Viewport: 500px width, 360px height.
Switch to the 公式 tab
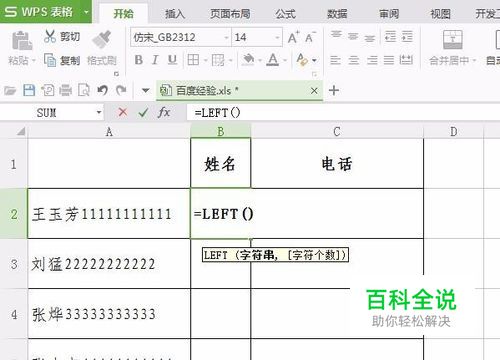coord(285,14)
